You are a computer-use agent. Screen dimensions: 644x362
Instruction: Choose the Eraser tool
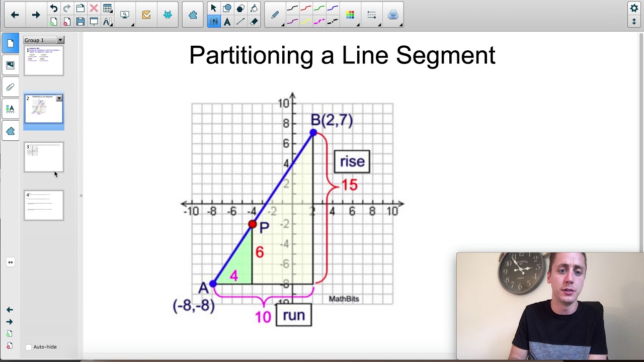pyautogui.click(x=254, y=22)
